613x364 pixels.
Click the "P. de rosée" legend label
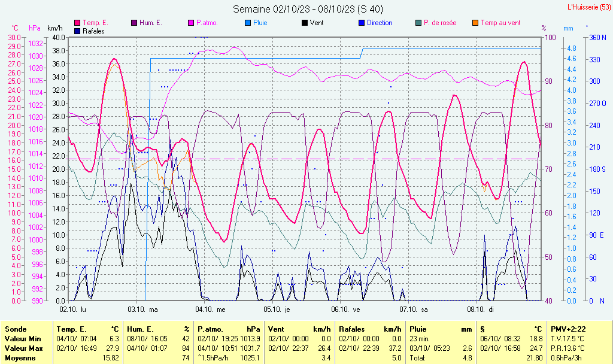[440, 23]
